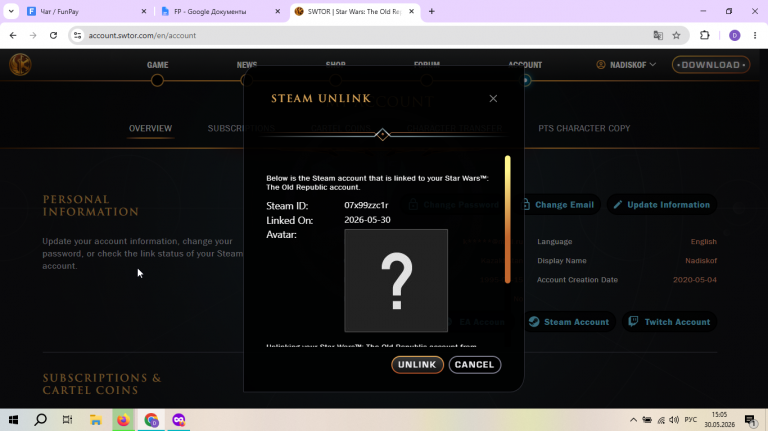Image resolution: width=768 pixels, height=431 pixels.
Task: Switch to PTS CHARACTER COPY tab
Action: click(x=584, y=128)
